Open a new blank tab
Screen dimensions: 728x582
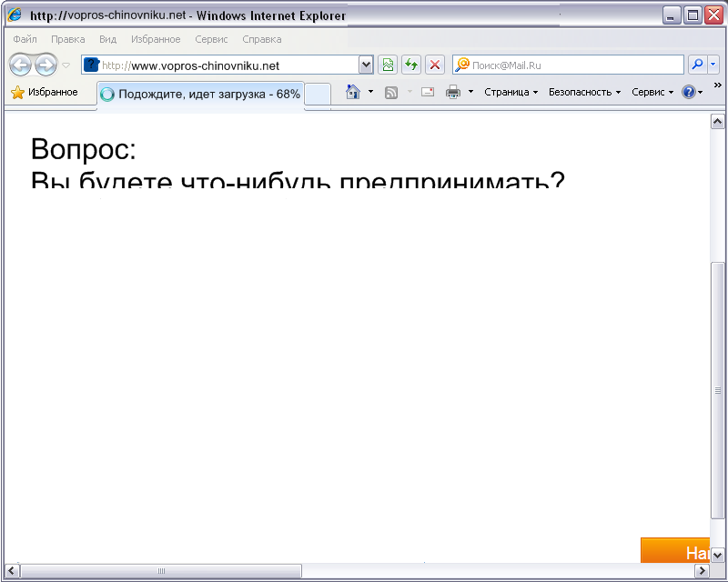318,95
